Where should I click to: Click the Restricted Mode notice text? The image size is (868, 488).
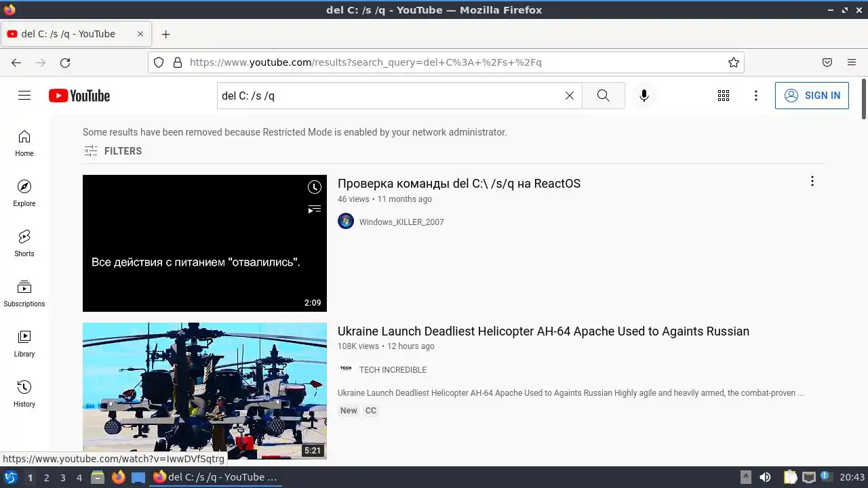click(294, 132)
